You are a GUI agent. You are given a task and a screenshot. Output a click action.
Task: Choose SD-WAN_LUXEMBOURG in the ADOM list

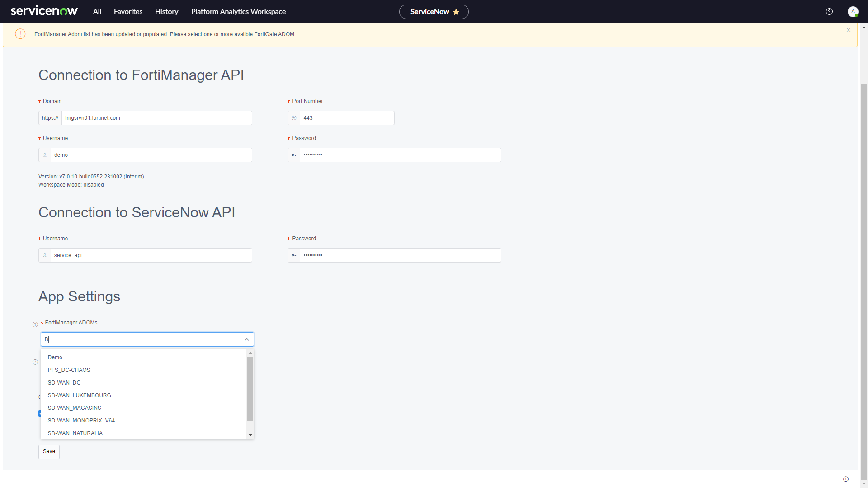80,395
